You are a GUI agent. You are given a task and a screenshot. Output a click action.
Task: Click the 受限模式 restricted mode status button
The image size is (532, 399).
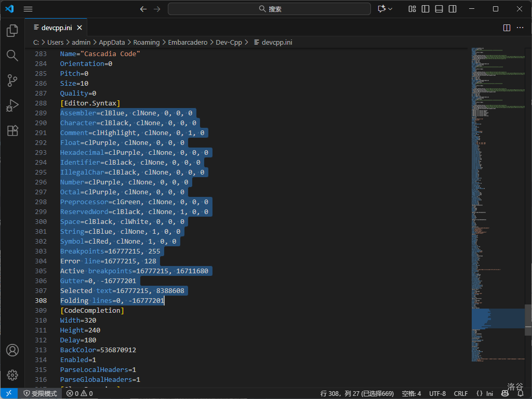[39, 394]
